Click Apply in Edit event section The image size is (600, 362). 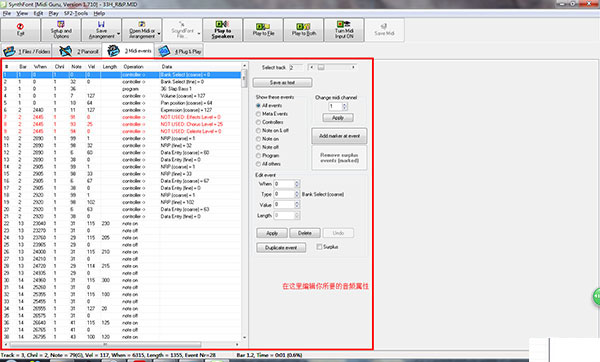coord(272,233)
